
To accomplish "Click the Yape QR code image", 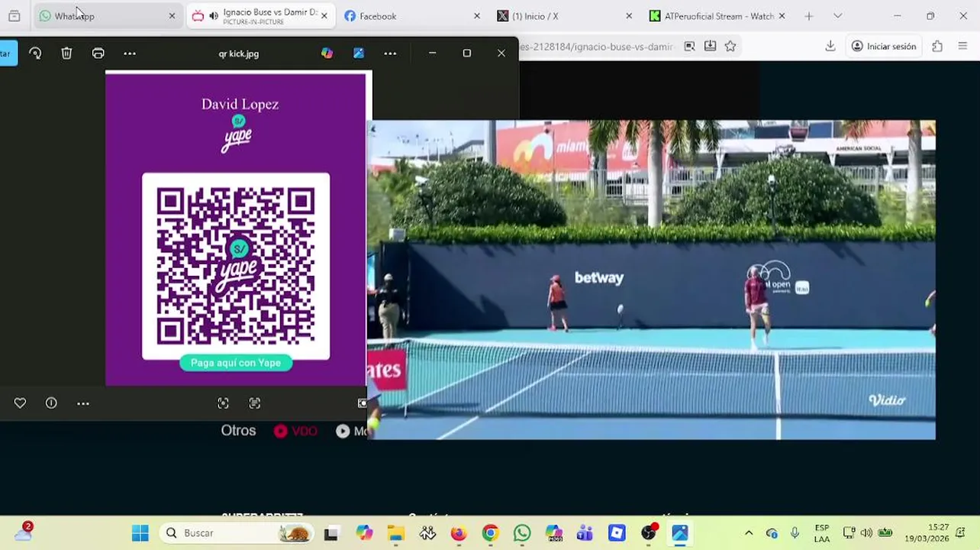I will coord(236,266).
